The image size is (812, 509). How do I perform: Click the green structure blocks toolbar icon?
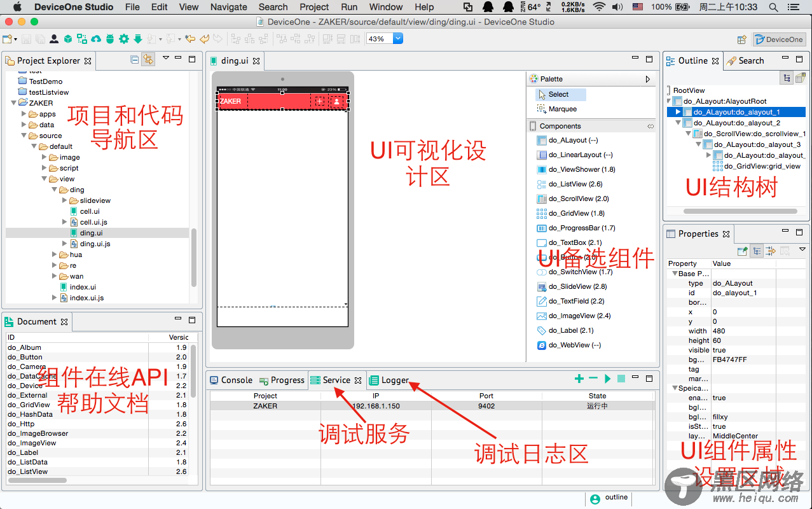tap(82, 39)
